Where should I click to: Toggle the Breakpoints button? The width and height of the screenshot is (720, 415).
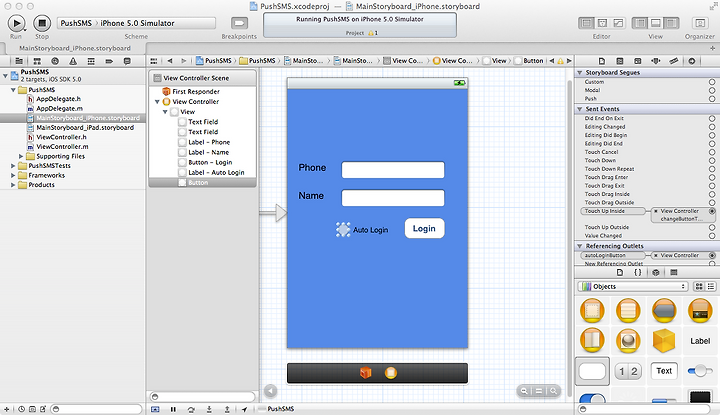239,23
